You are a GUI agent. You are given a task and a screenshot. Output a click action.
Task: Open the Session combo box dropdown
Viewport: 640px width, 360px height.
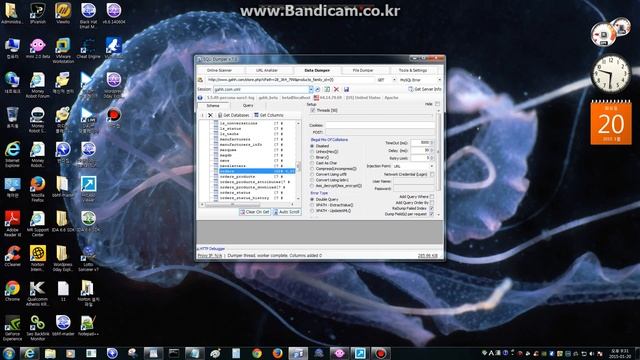click(311, 89)
